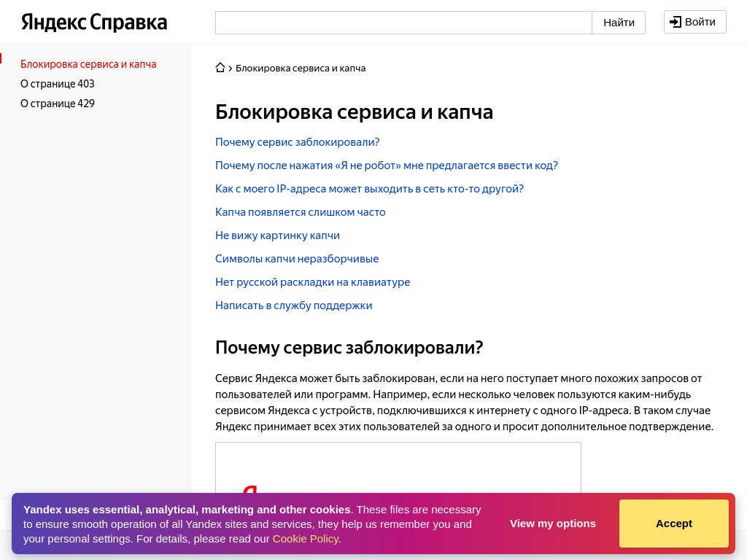Open sidebar item О странице 429
The height and width of the screenshot is (560, 747).
pyautogui.click(x=57, y=104)
